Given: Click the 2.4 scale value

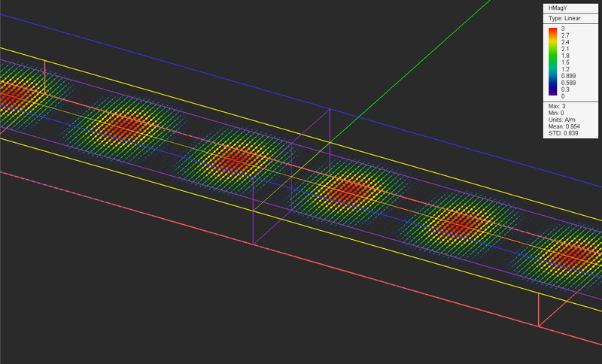Looking at the screenshot, I should (x=565, y=42).
